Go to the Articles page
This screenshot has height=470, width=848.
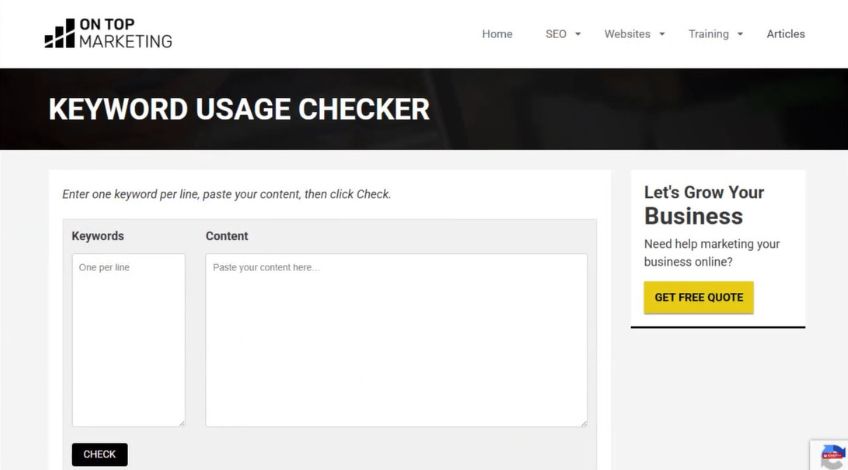785,34
